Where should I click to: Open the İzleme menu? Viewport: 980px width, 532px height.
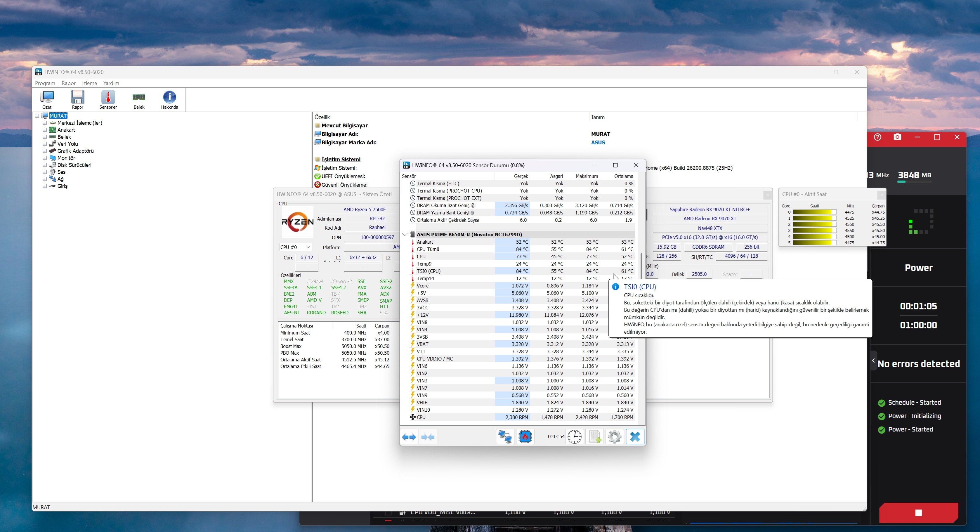click(x=89, y=83)
